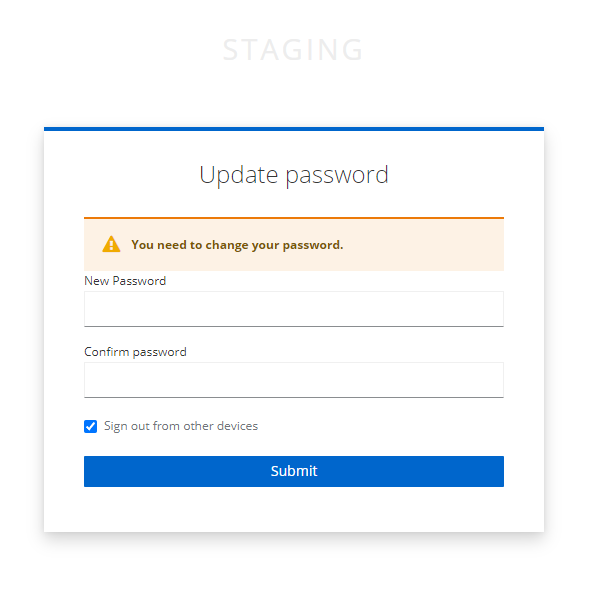This screenshot has height=591, width=600.
Task: Uncheck Sign out from other devices checkbox
Action: (90, 426)
